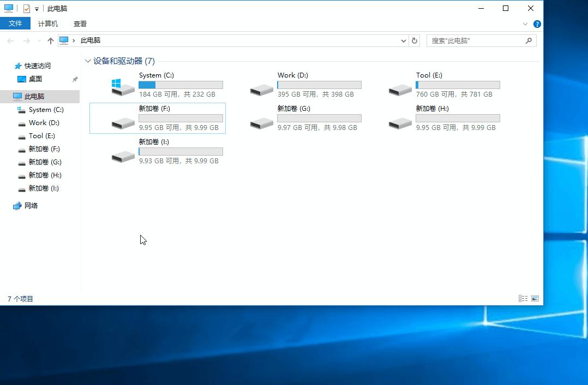588x385 pixels.
Task: Open the 查看 ribbon tab
Action: (x=80, y=23)
